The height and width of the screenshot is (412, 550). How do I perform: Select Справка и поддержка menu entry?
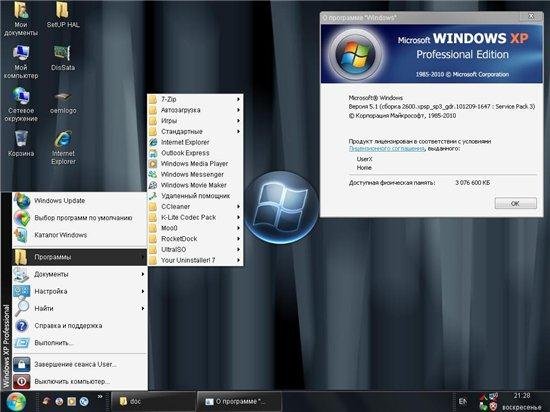click(80, 326)
